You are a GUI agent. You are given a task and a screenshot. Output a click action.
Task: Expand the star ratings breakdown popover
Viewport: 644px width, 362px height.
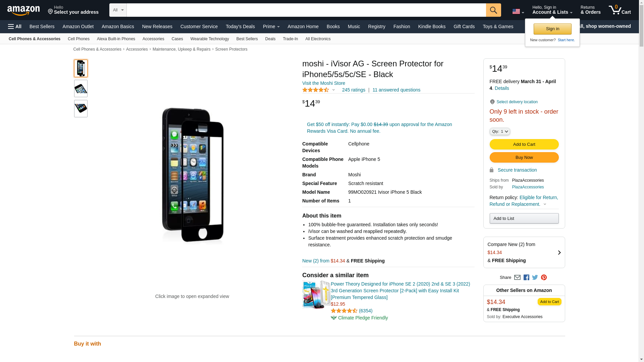[333, 90]
